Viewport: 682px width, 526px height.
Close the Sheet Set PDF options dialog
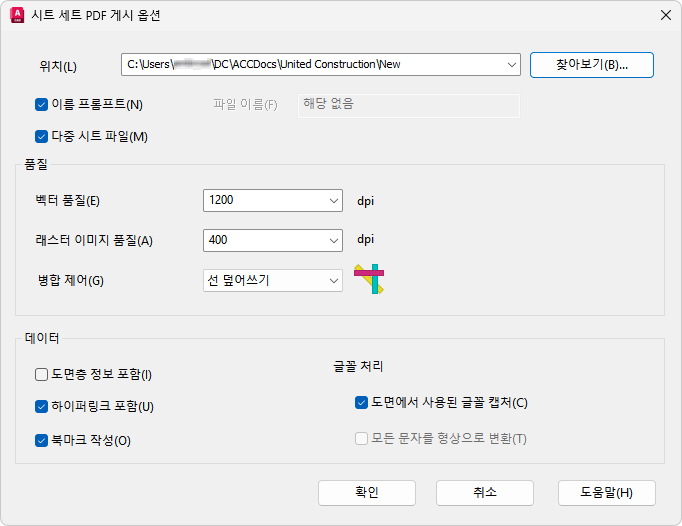point(665,15)
